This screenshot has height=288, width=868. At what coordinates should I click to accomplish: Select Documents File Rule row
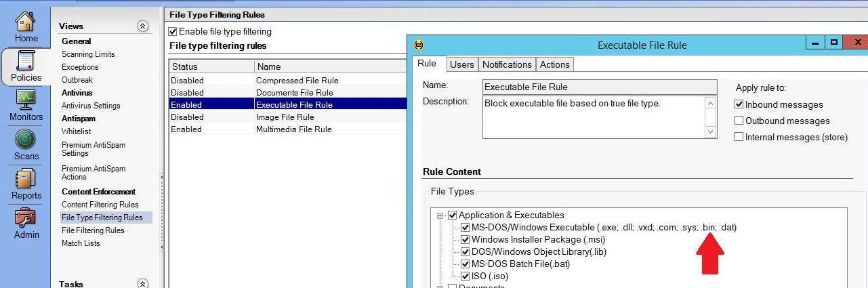coord(288,92)
